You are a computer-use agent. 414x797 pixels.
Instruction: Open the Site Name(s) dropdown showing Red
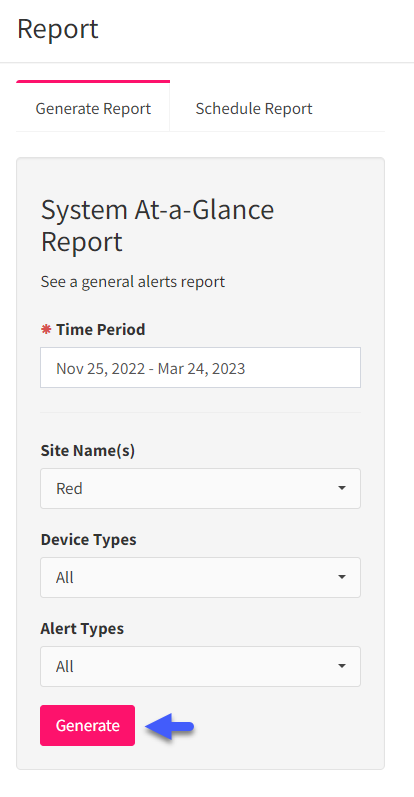click(200, 488)
